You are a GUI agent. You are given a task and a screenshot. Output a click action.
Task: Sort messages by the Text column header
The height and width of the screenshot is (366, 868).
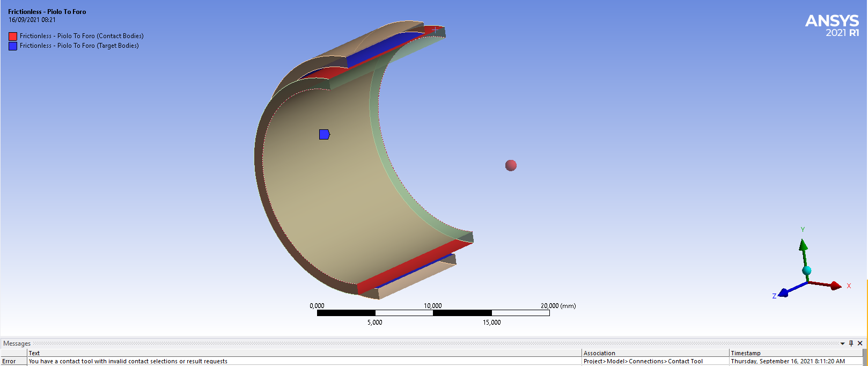[x=34, y=353]
